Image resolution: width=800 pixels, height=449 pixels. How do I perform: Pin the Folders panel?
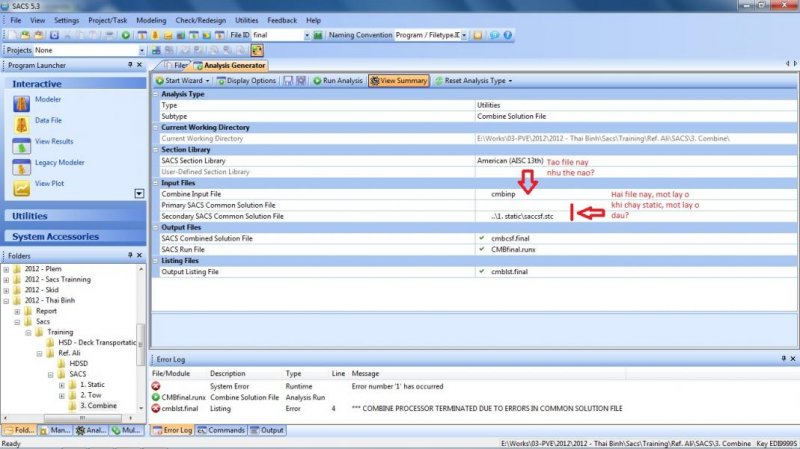(x=130, y=255)
